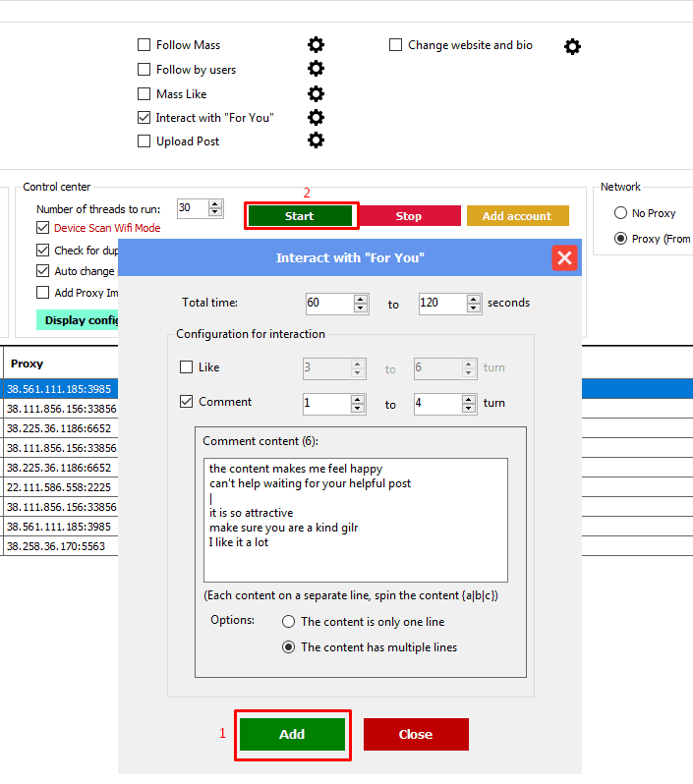Open settings gear for Mass Like

[316, 94]
